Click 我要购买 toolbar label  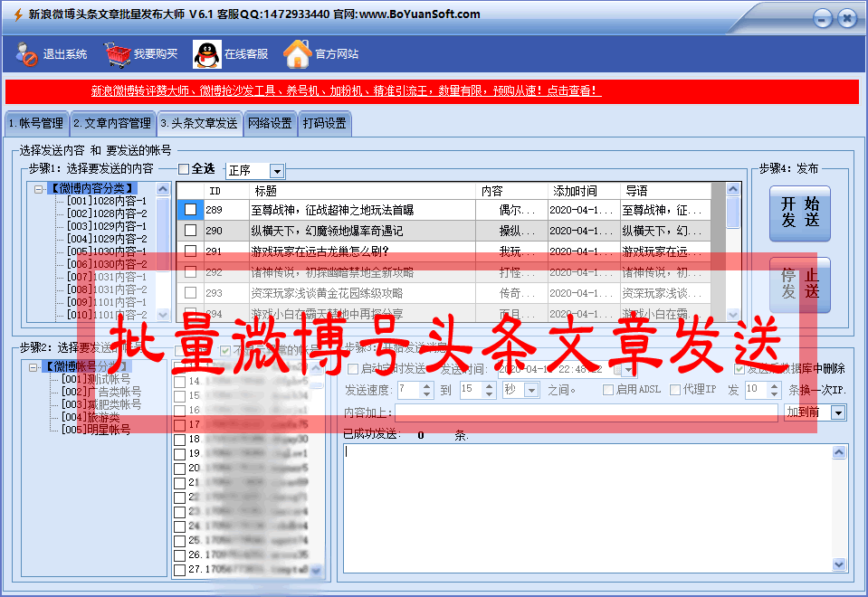[156, 54]
